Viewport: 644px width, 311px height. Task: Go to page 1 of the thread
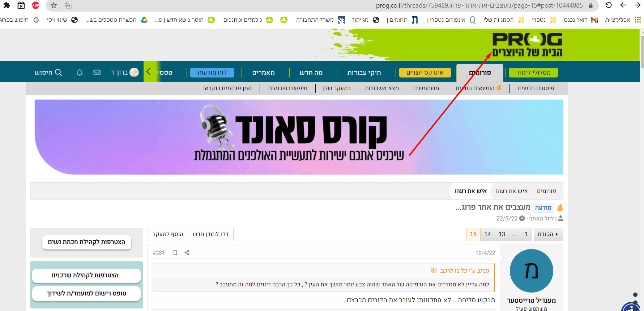(526, 234)
